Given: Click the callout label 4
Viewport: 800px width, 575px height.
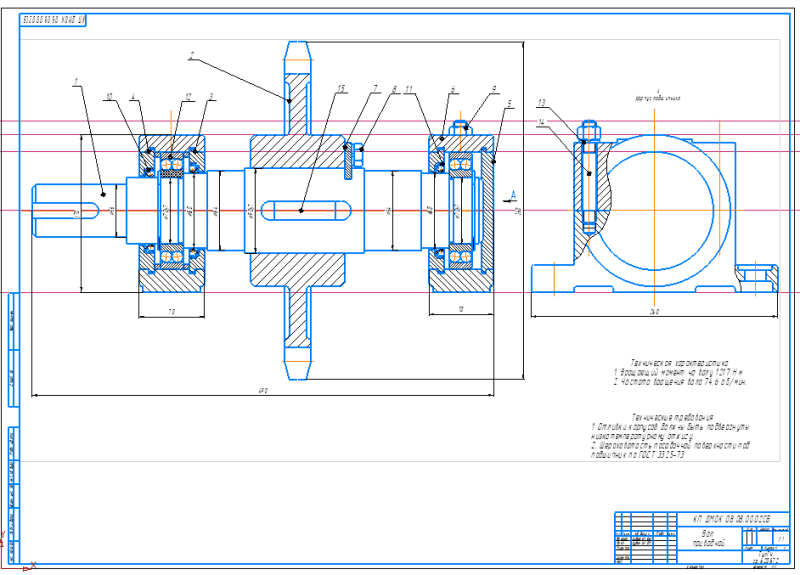Looking at the screenshot, I should point(133,96).
